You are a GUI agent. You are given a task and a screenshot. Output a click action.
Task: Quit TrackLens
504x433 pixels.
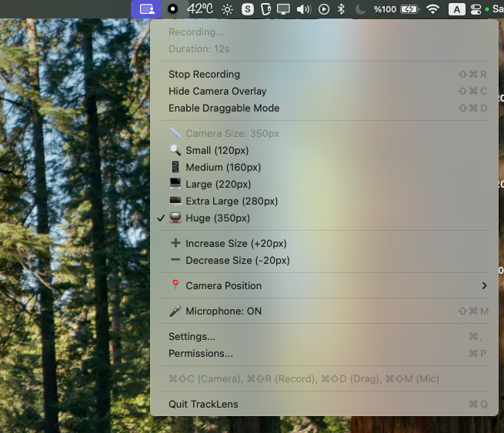(203, 404)
